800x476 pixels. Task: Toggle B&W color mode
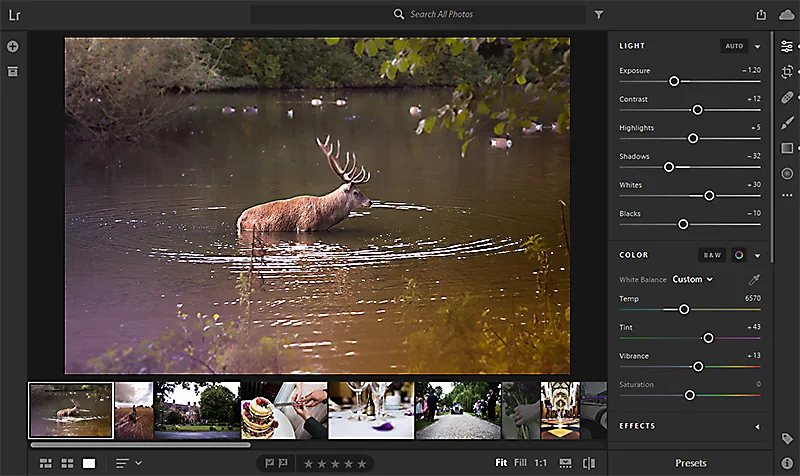711,255
